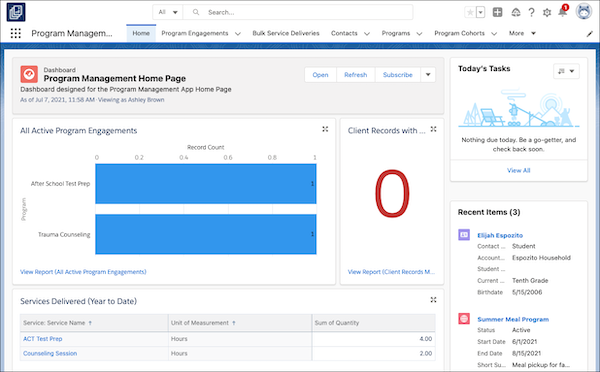The height and width of the screenshot is (372, 600).
Task: Open the Setup gear icon
Action: pyautogui.click(x=547, y=12)
